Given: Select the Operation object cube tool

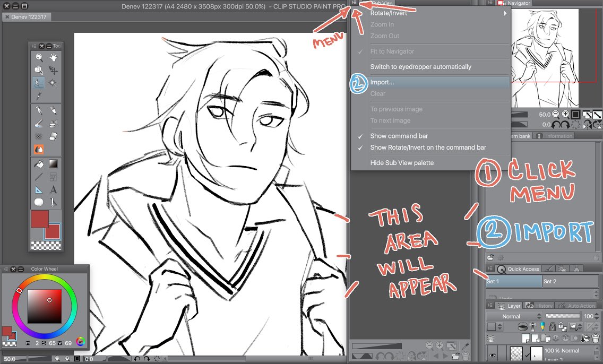Looking at the screenshot, I should pyautogui.click(x=39, y=70).
